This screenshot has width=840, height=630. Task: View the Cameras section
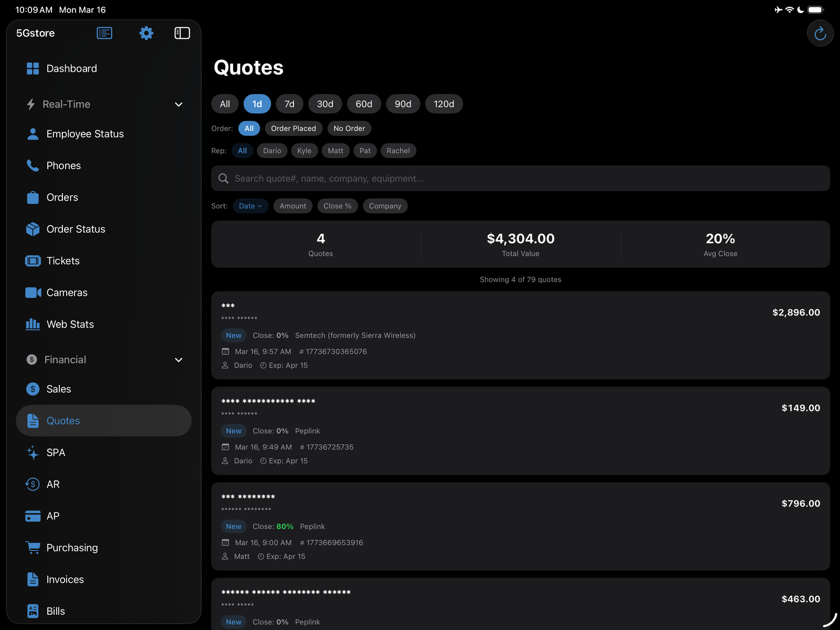(x=67, y=292)
